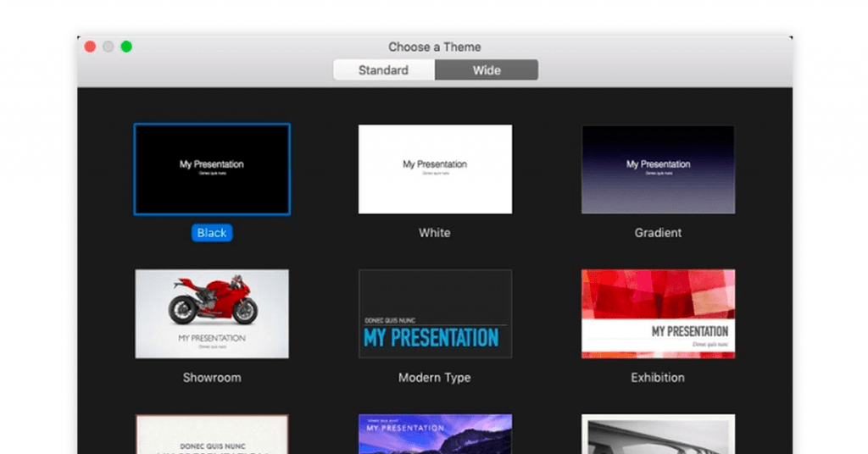Pick the purple mountain sky theme
The height and width of the screenshot is (454, 868).
pyautogui.click(x=435, y=435)
